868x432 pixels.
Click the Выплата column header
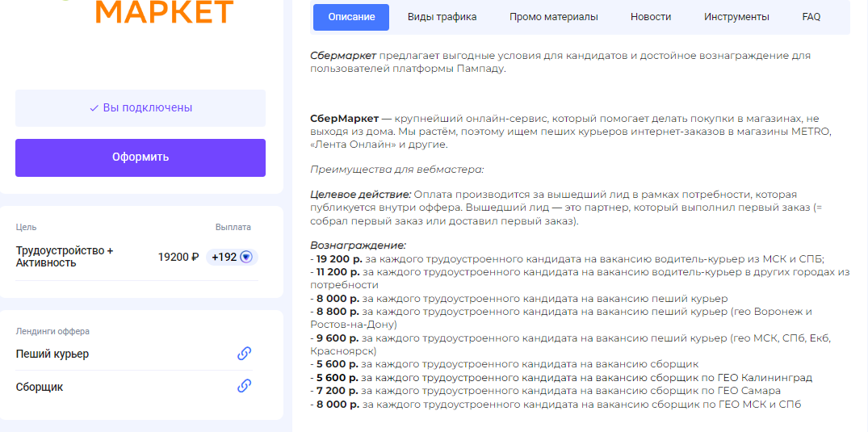[233, 227]
